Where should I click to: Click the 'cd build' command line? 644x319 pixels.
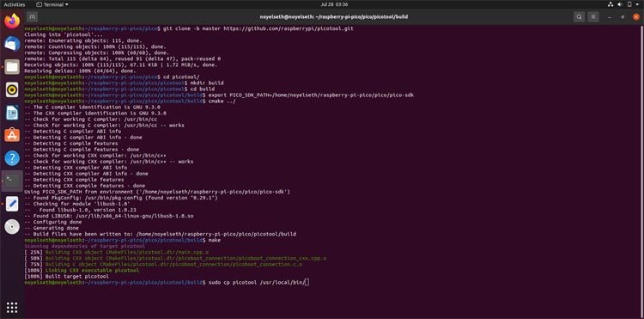119,89
